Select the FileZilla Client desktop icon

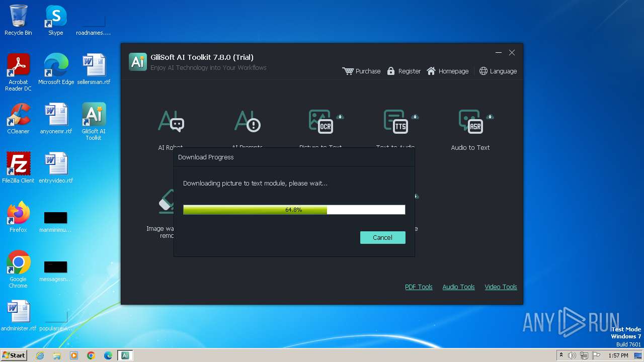[x=18, y=168]
